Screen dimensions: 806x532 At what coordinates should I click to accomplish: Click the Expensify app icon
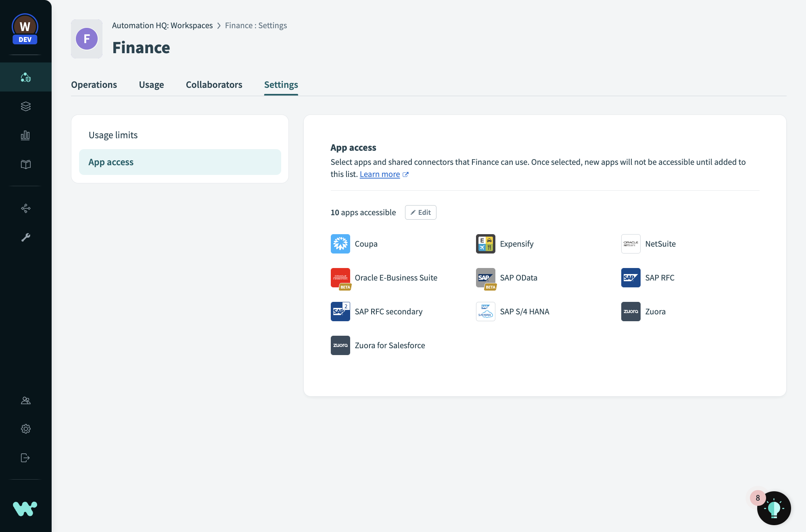click(485, 244)
